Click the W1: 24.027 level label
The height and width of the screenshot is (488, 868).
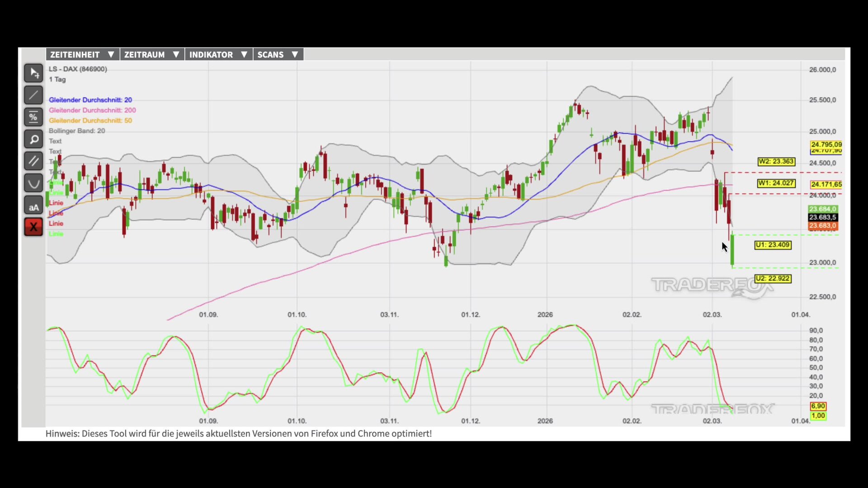pos(776,183)
